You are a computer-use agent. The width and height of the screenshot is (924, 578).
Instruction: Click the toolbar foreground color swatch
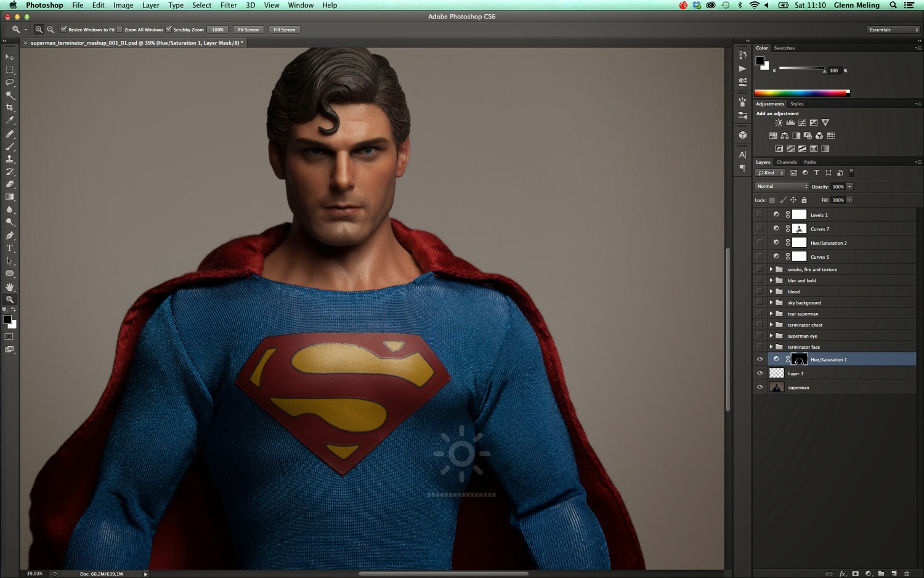coord(7,319)
